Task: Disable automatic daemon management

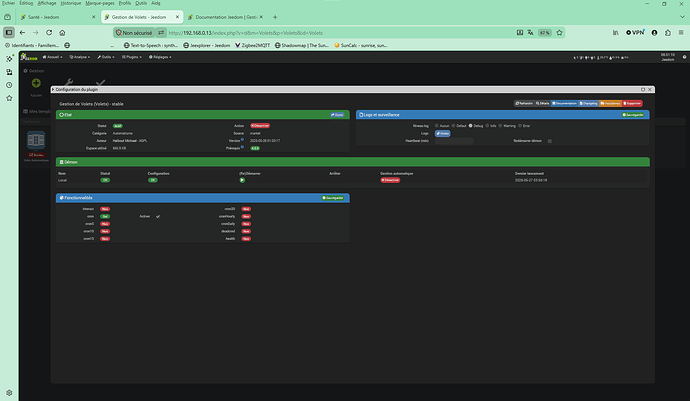Action: coord(390,180)
